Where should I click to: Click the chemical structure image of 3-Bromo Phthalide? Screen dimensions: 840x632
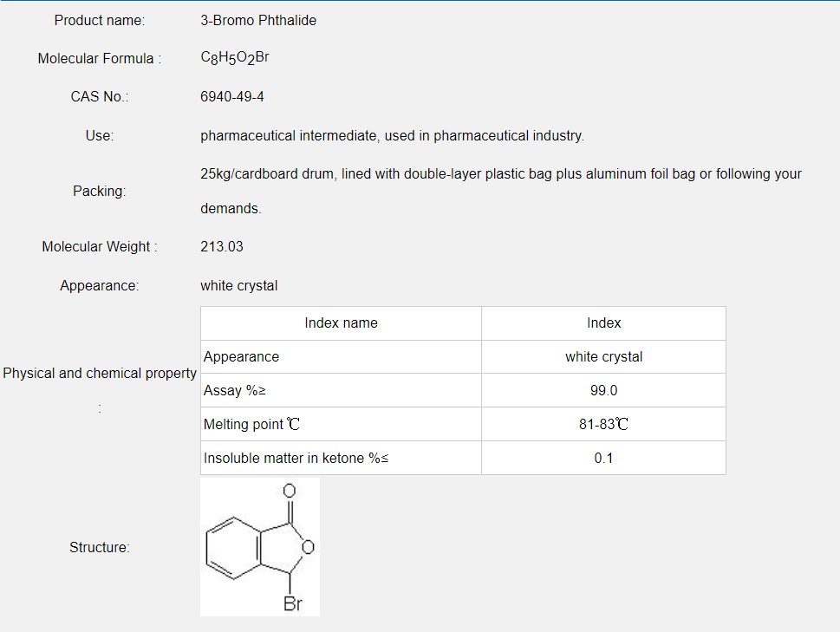point(260,547)
